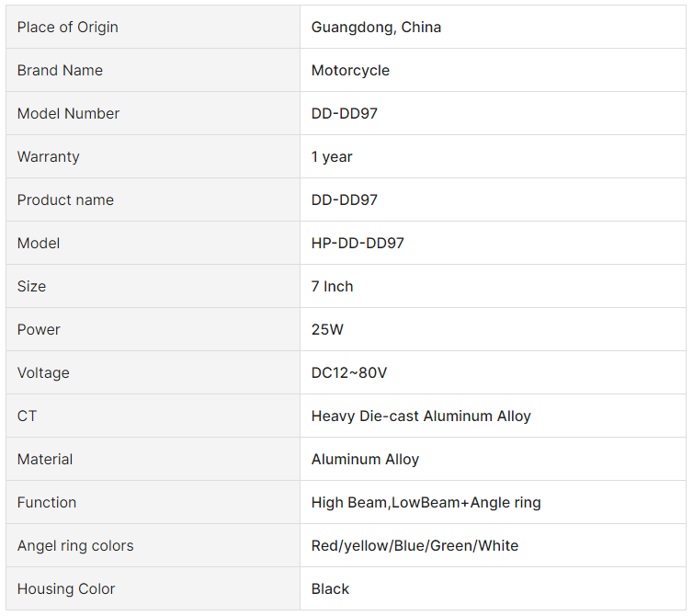This screenshot has height=616, width=693.
Task: Click the Model Number label
Action: click(x=68, y=114)
